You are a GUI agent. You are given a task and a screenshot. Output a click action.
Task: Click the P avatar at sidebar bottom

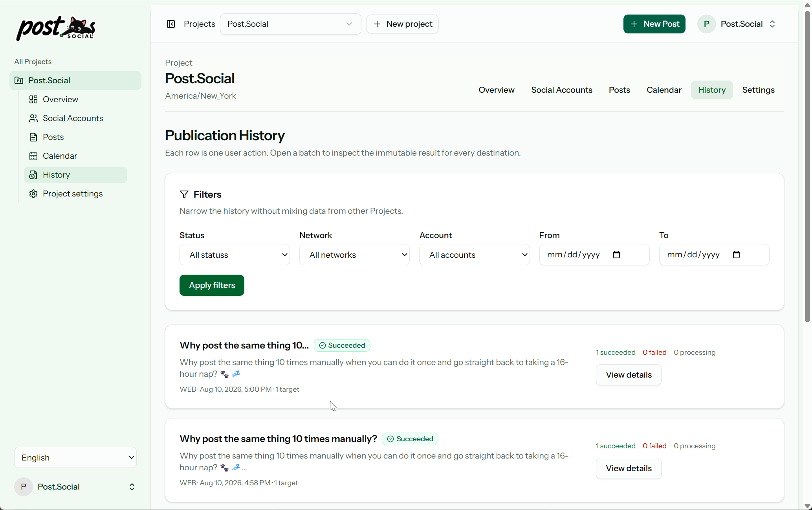tap(24, 487)
